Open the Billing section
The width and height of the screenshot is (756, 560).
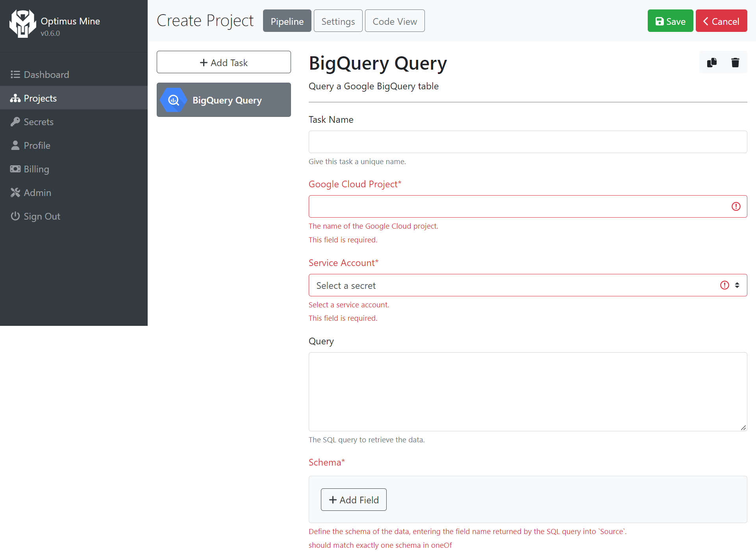(36, 169)
